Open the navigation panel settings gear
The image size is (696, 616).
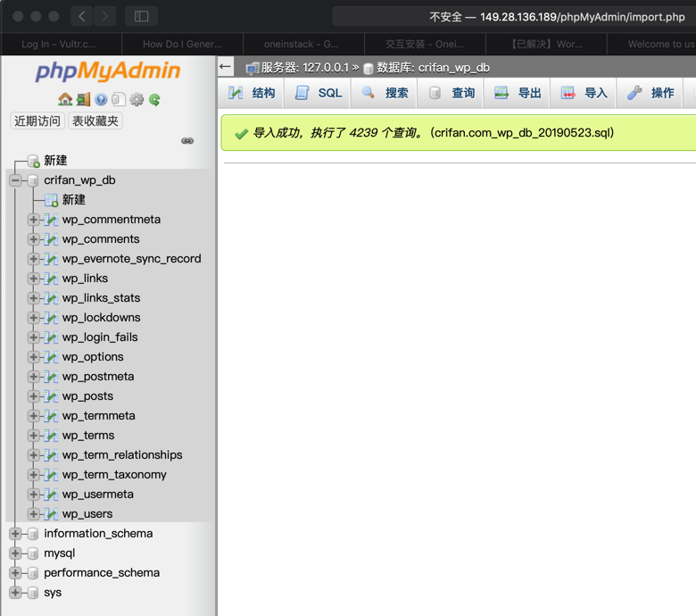[137, 99]
